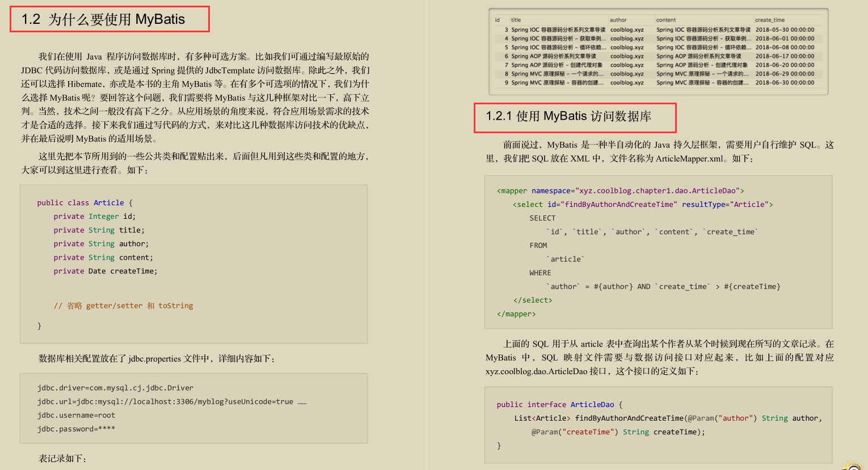
Task: Click the "List<Article> findByAuthorAndCreateTime" method line
Action: (668, 418)
